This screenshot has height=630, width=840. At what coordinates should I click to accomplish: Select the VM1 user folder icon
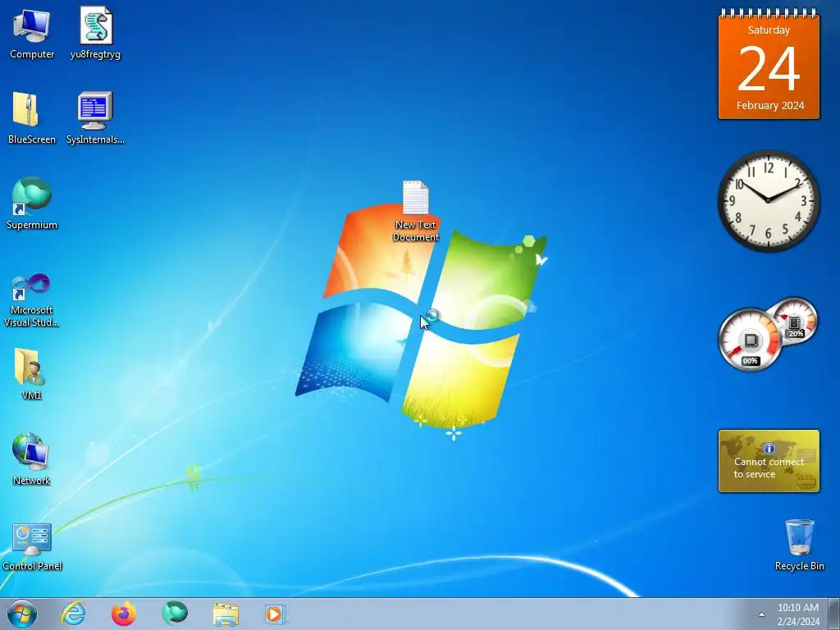pos(32,374)
